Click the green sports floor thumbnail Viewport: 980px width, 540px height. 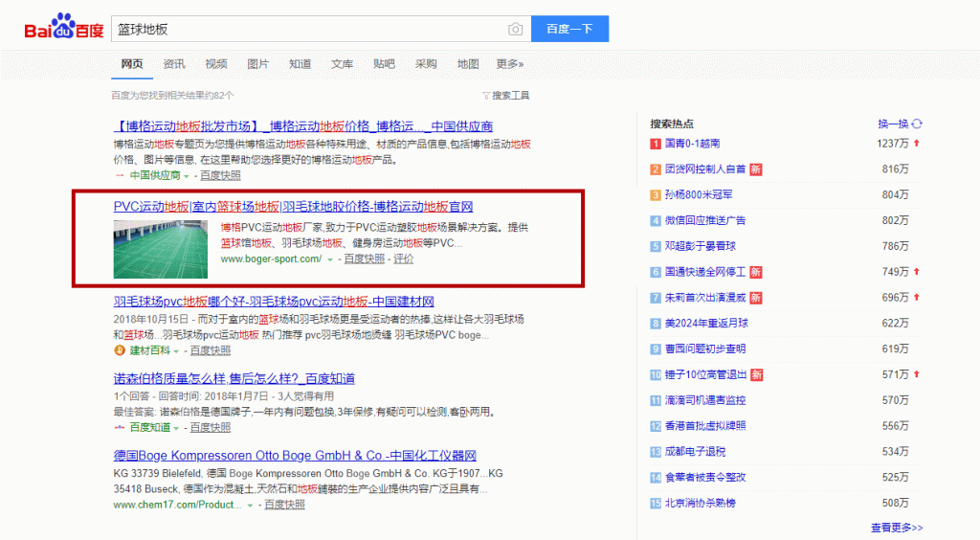click(x=160, y=249)
